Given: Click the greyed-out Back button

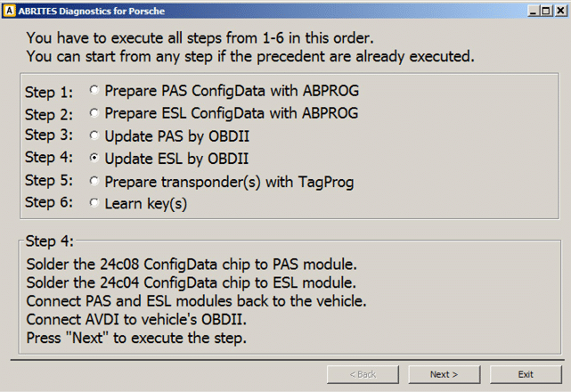Looking at the screenshot, I should tap(363, 374).
